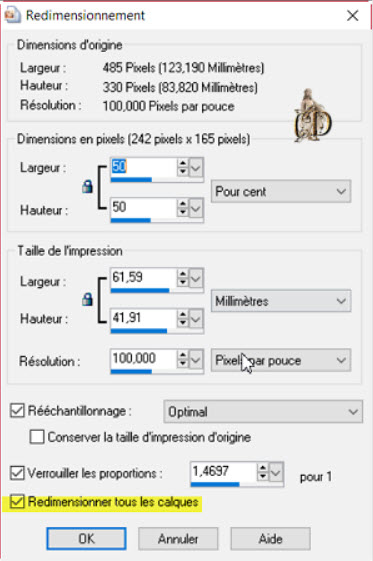Click the print size aspect lock icon
The width and height of the screenshot is (373, 561).
87,299
